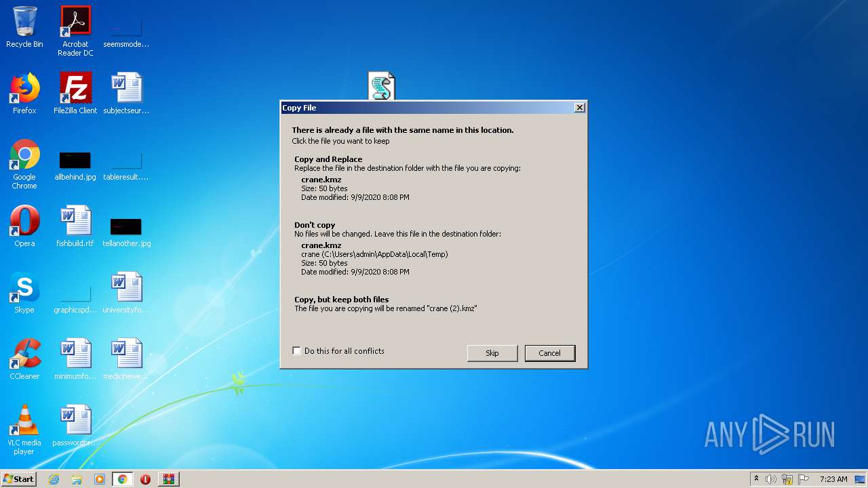Launch Google Chrome desktop shortcut
This screenshot has height=488, width=868.
tap(24, 164)
